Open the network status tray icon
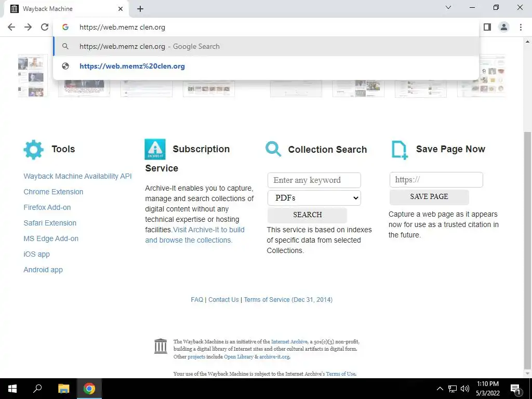 pyautogui.click(x=453, y=389)
